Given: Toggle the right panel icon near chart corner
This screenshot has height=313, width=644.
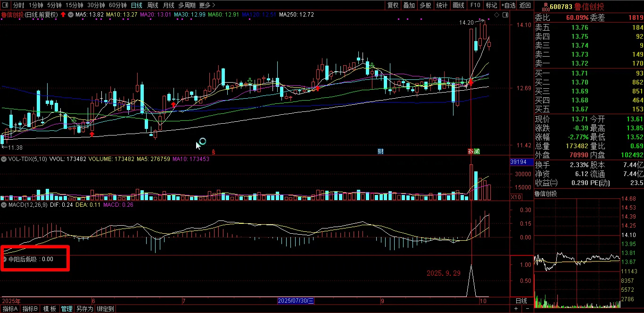Looking at the screenshot, I should (506, 15).
